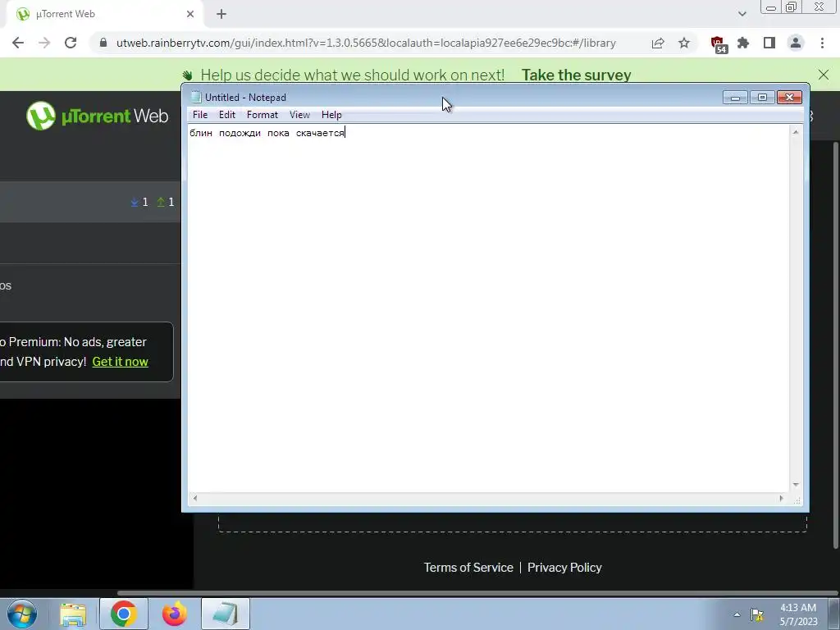The height and width of the screenshot is (630, 840).
Task: Reload the current page
Action: pyautogui.click(x=71, y=43)
